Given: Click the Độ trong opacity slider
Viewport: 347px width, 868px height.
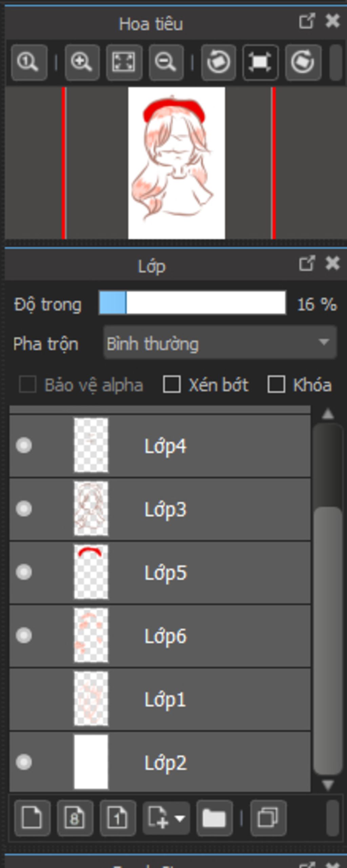Looking at the screenshot, I should 192,303.
